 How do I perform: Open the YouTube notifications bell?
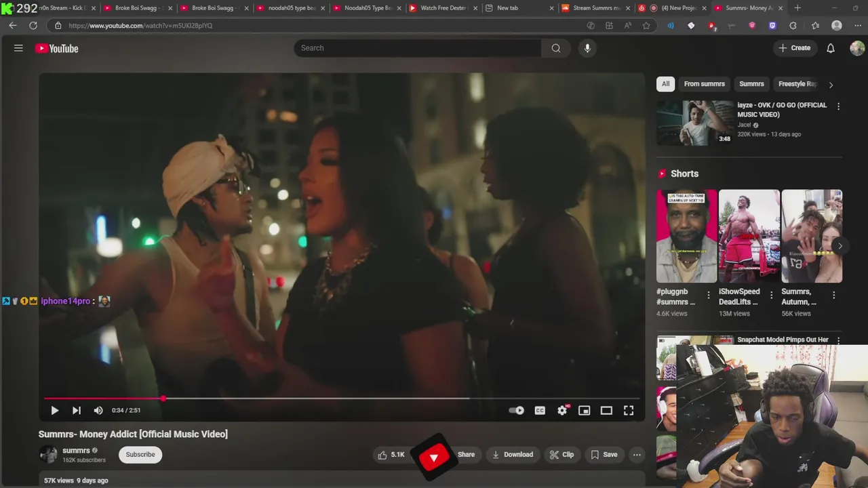tap(831, 48)
